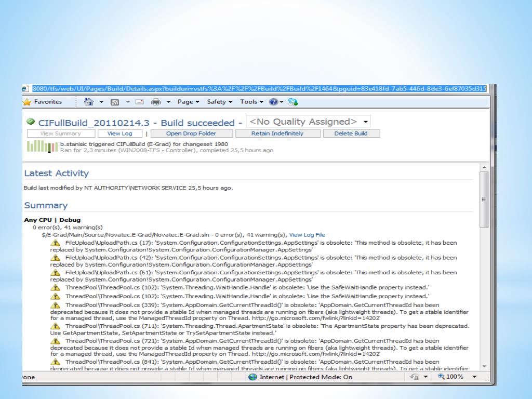Screen dimensions: 532x399
Task: Click the Favorites star icon
Action: click(27, 102)
